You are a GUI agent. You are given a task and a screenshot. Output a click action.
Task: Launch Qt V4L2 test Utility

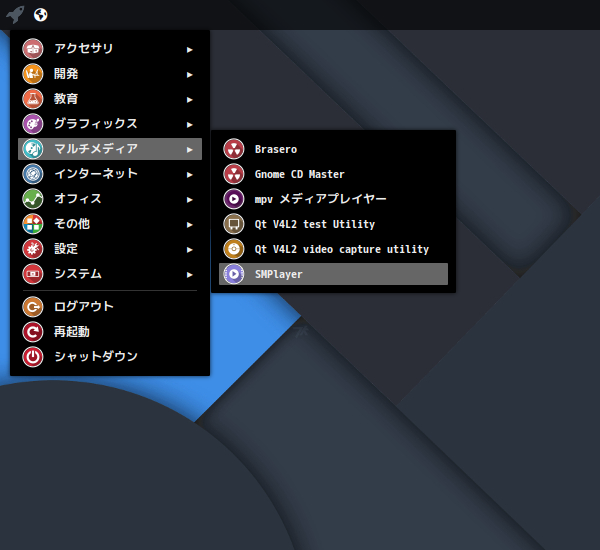(333, 224)
